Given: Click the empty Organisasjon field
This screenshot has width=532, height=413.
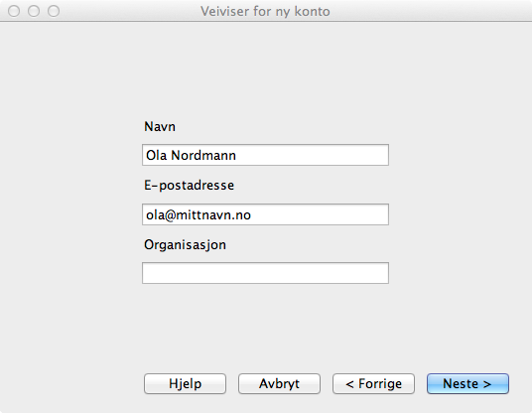Looking at the screenshot, I should click(x=265, y=273).
